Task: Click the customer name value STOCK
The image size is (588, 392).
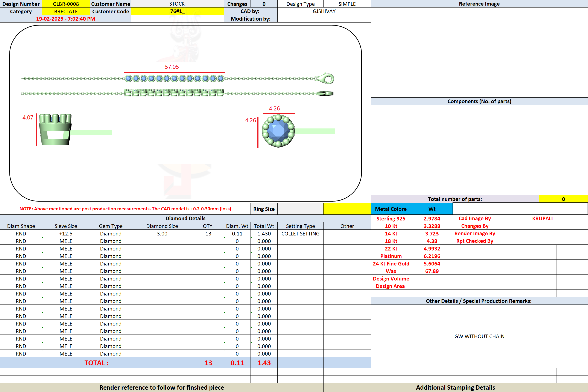Action: point(177,4)
